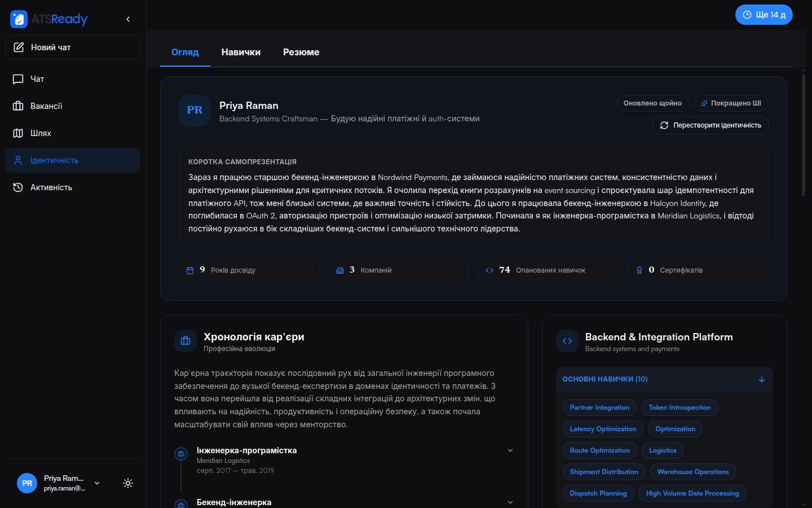The image size is (812, 508).
Task: Open Активність in the sidebar
Action: coord(73,187)
